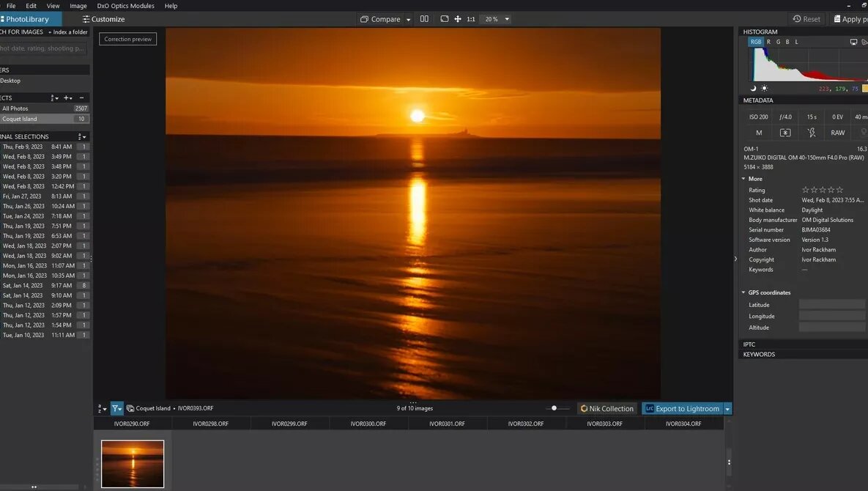868x491 pixels.
Task: Click the add project plus icon
Action: click(x=67, y=97)
